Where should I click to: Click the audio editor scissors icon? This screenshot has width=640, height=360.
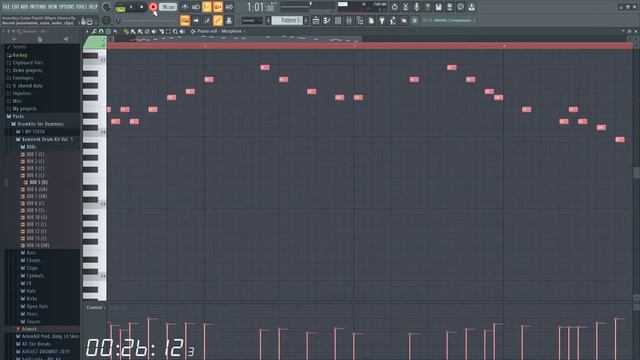[x=405, y=7]
